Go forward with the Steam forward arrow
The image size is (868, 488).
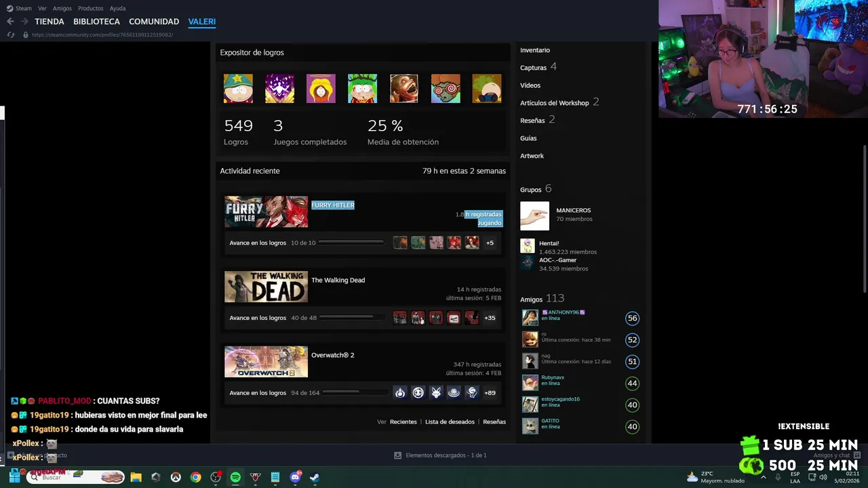[x=24, y=22]
